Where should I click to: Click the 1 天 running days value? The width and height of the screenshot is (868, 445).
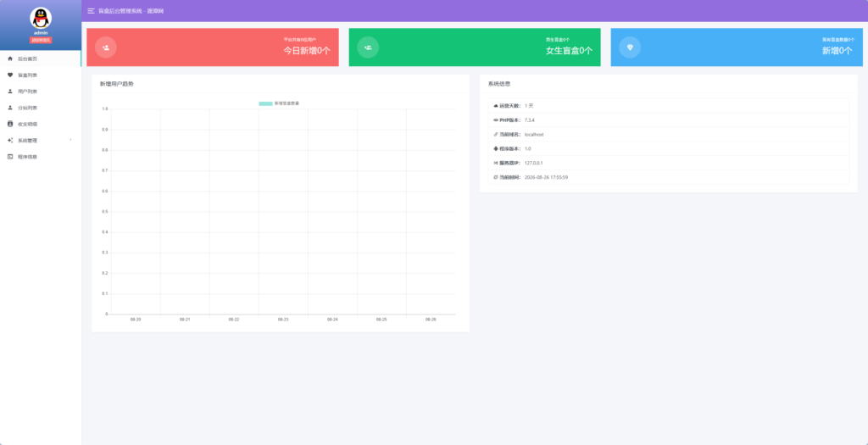529,106
